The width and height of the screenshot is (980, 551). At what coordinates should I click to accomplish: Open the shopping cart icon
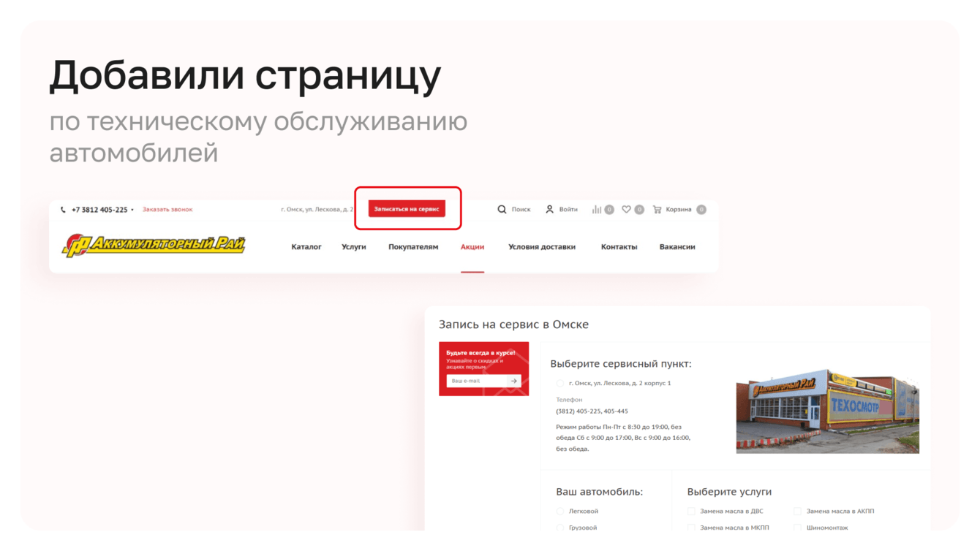(657, 210)
